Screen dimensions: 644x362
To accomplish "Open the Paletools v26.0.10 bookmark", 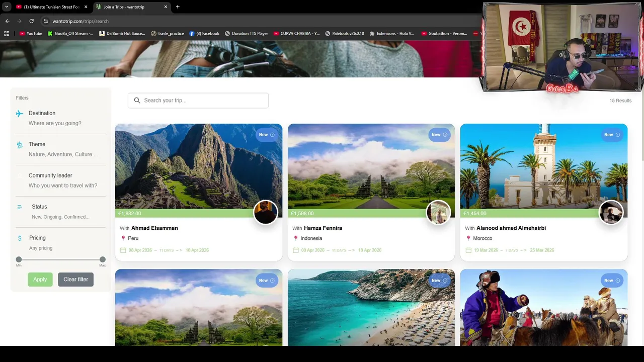I will pyautogui.click(x=345, y=33).
